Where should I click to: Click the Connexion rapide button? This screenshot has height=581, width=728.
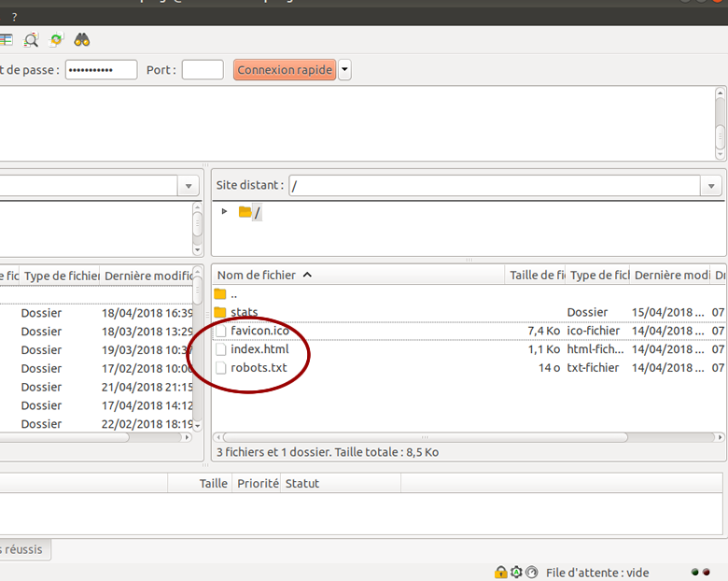click(x=285, y=70)
